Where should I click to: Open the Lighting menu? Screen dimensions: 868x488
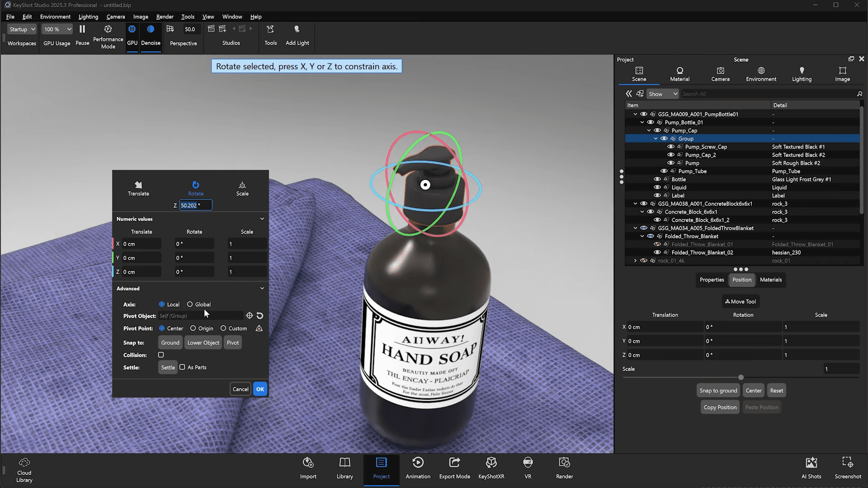(88, 17)
